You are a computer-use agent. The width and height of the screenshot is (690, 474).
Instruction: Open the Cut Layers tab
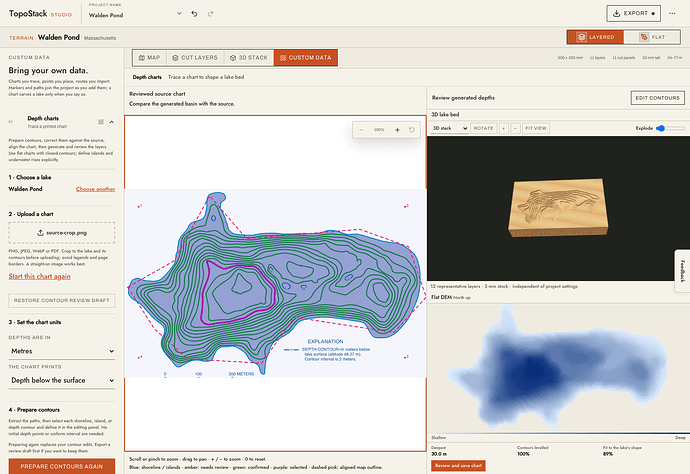click(x=195, y=58)
